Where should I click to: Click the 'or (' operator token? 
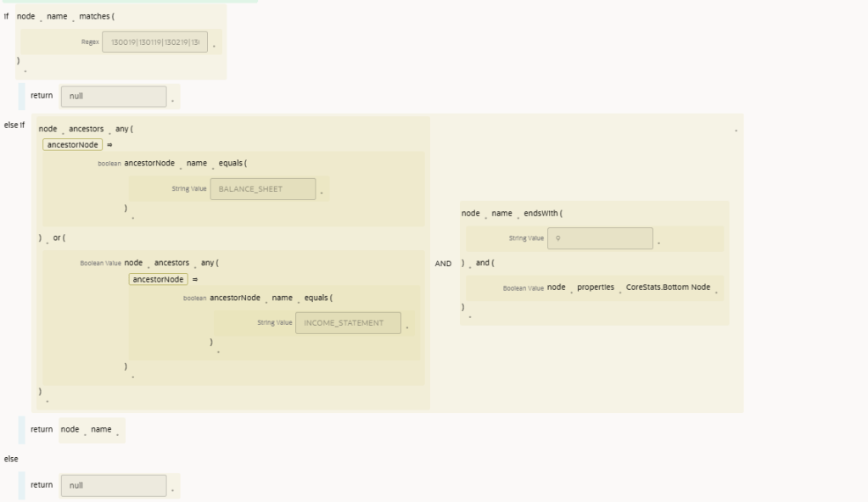pyautogui.click(x=60, y=237)
